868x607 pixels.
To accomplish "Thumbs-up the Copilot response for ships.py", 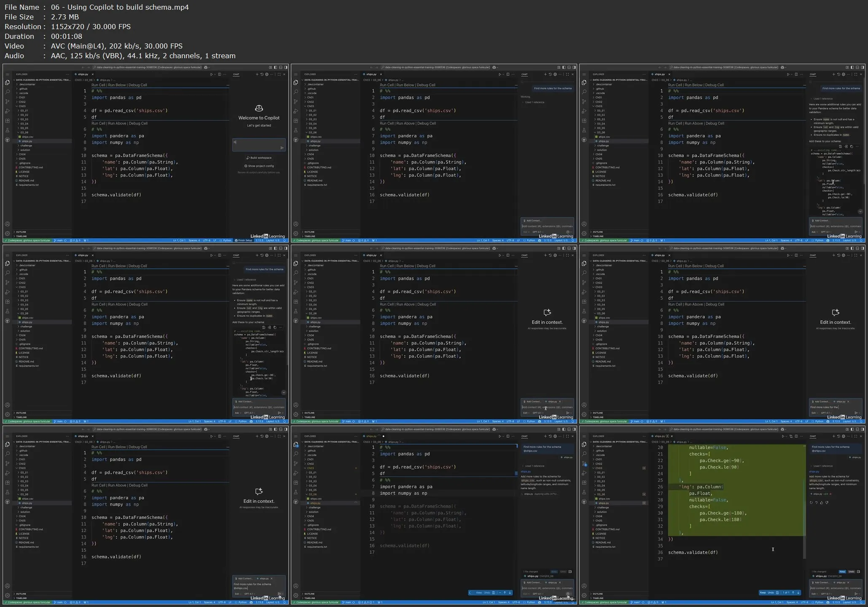I will [x=821, y=502].
